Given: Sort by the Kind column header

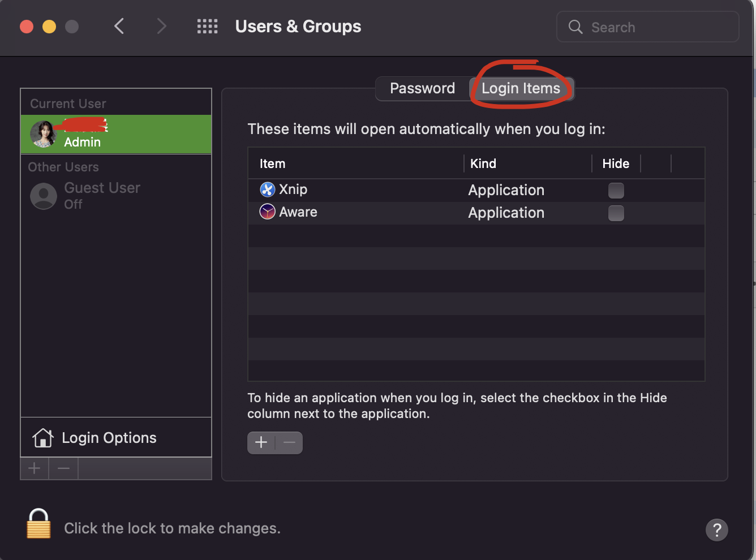Looking at the screenshot, I should (528, 163).
